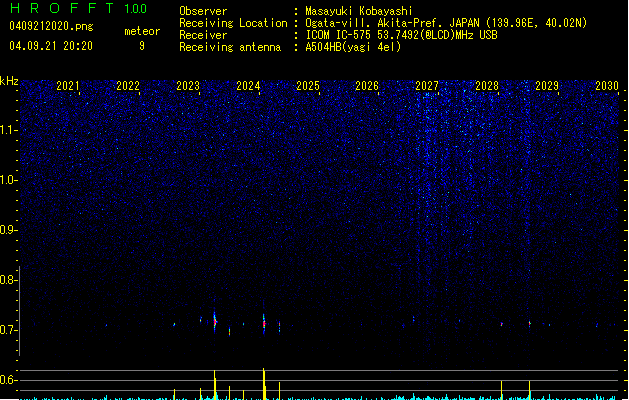The width and height of the screenshot is (629, 400).
Task: Click the 1.0 kHz frequency label
Action: [8, 180]
